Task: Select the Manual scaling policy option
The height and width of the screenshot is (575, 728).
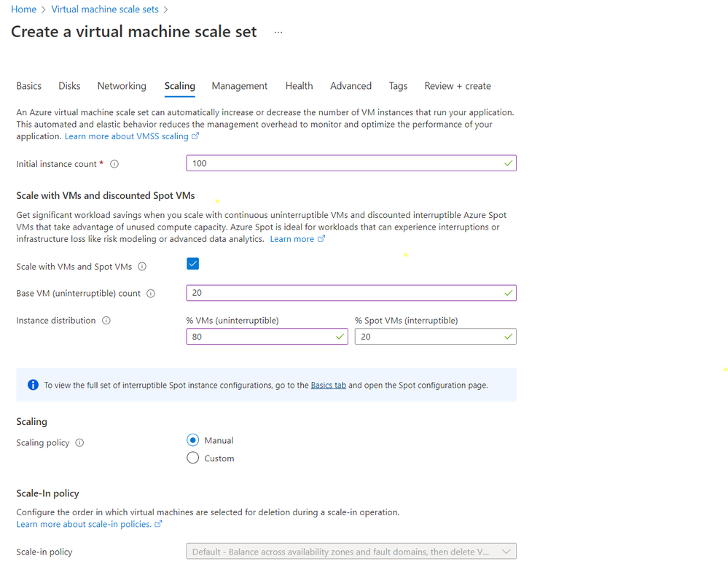Action: (x=193, y=440)
